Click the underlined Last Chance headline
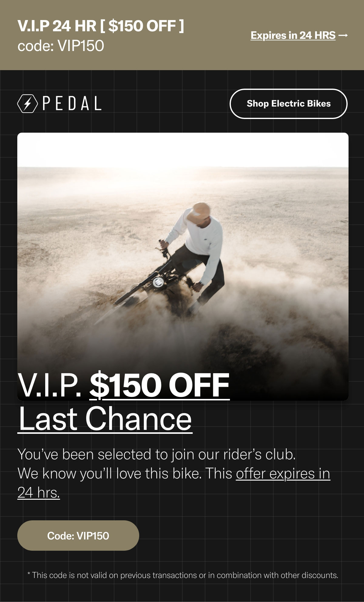This screenshot has height=602, width=364. click(105, 419)
